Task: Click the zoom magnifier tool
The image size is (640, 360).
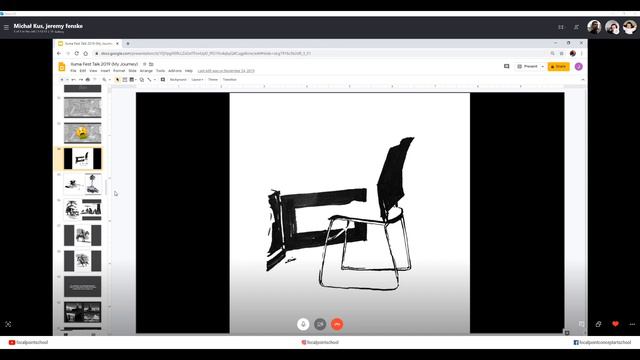Action: 104,80
